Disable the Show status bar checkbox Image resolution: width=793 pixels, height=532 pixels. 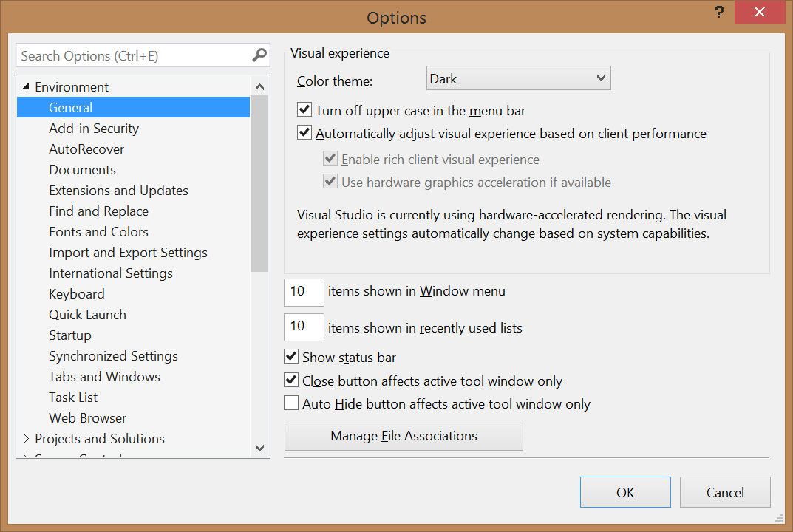click(x=290, y=357)
